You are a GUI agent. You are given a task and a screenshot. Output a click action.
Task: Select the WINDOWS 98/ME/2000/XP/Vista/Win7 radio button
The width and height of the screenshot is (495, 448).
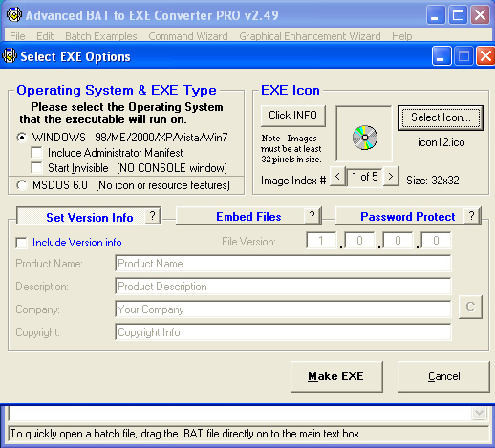click(22, 138)
